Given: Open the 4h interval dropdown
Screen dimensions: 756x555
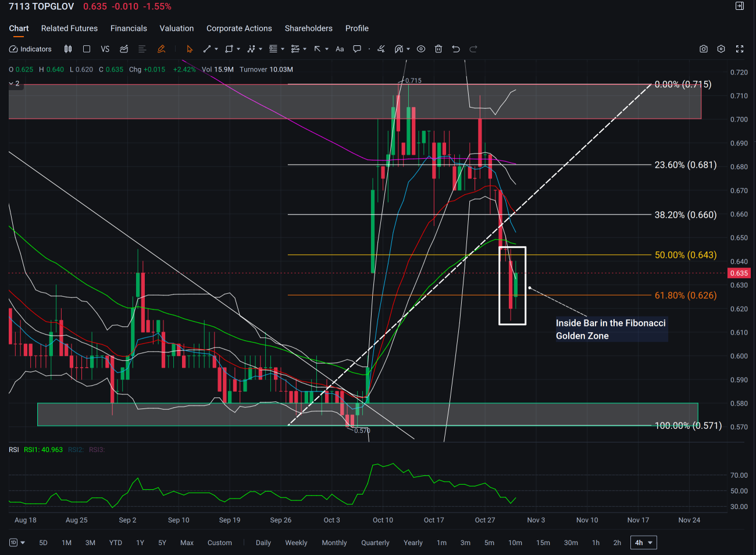Looking at the screenshot, I should tap(643, 543).
